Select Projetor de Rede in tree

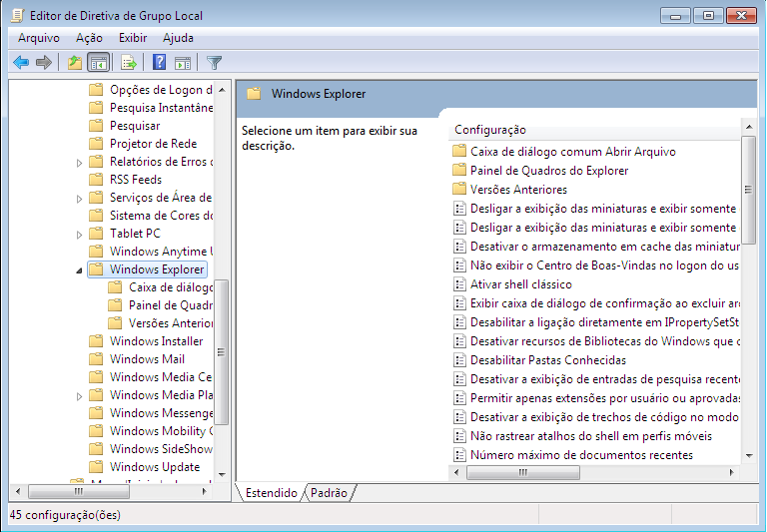click(x=144, y=144)
